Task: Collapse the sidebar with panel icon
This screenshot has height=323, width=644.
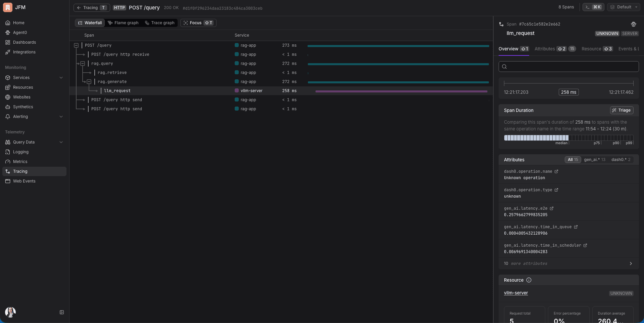Action: click(x=62, y=312)
